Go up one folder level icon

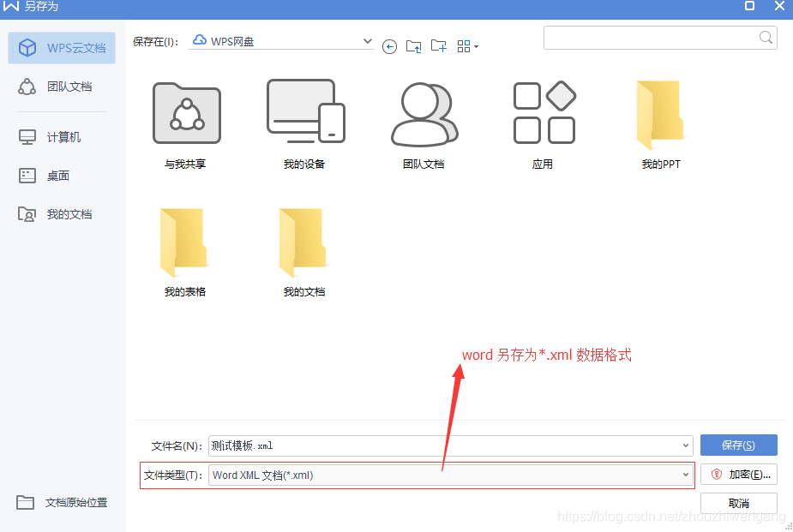[414, 46]
